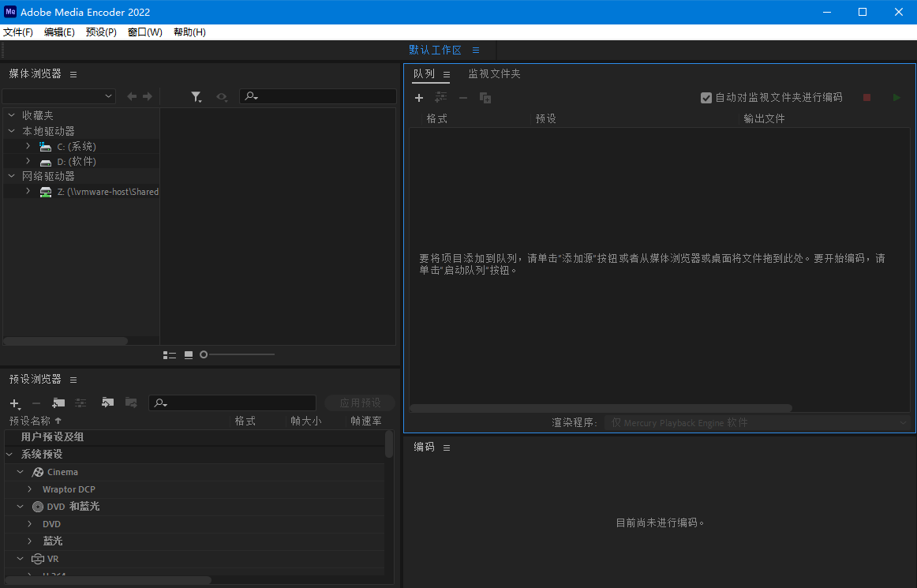Start the encoding queue with green play icon
Image resolution: width=917 pixels, height=588 pixels.
point(896,97)
